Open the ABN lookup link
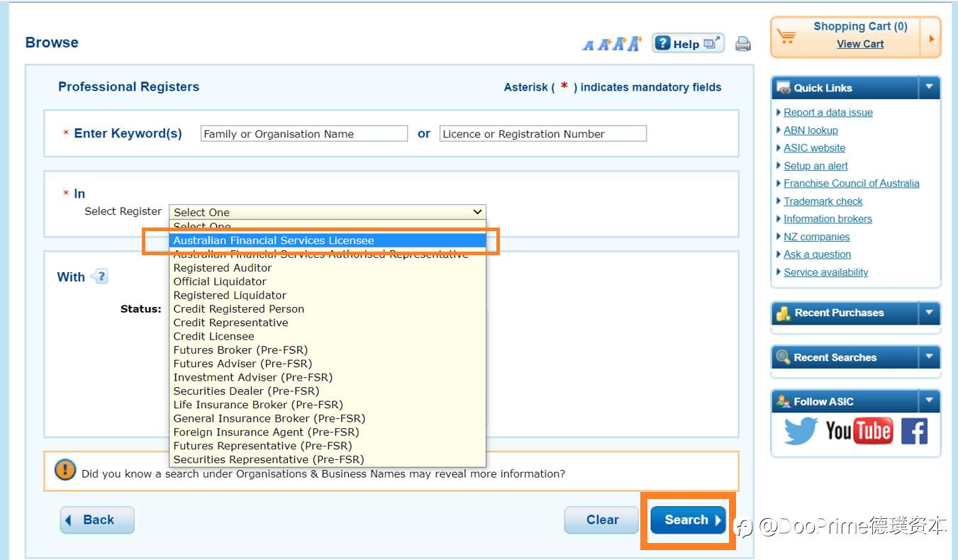The width and height of the screenshot is (958, 560). (x=811, y=130)
